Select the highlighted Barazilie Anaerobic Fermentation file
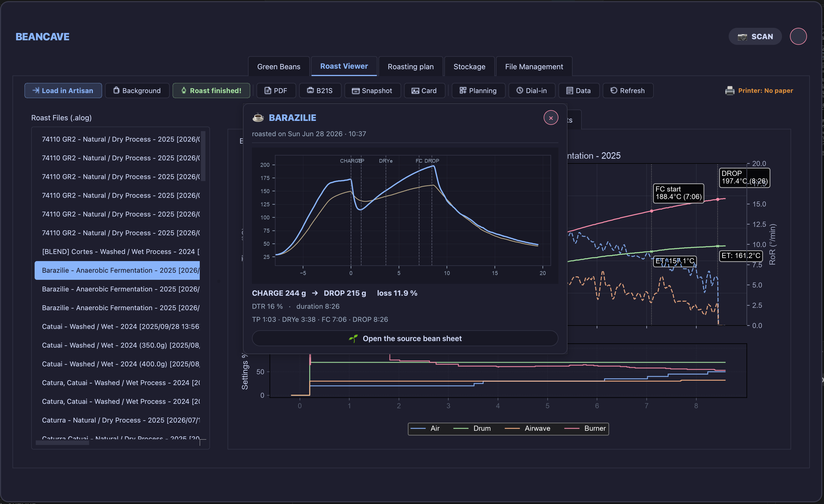 click(117, 270)
